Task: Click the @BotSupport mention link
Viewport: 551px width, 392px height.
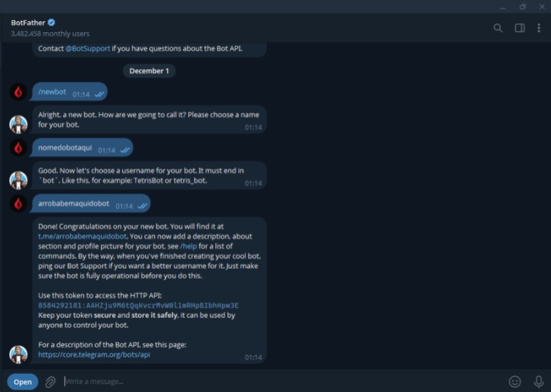Action: tap(88, 49)
